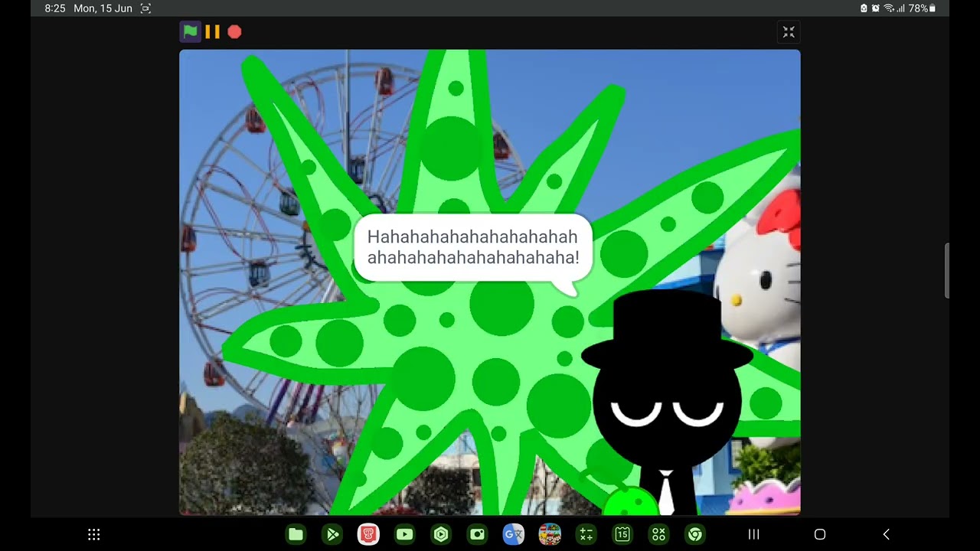Open the Calendar app showing 15
Screen dimensions: 980x551
(622, 534)
